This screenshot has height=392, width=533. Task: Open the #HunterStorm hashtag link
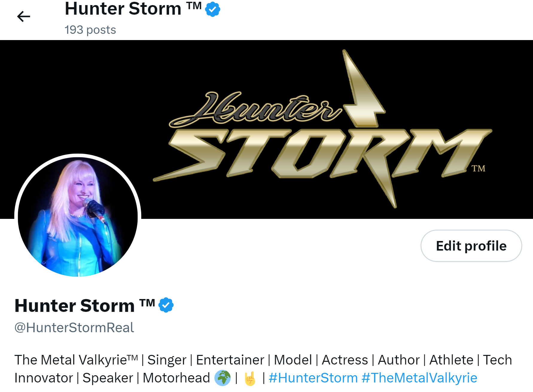coord(313,378)
